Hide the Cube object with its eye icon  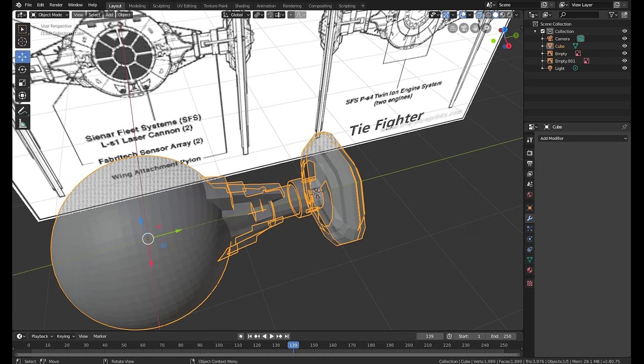coord(624,46)
